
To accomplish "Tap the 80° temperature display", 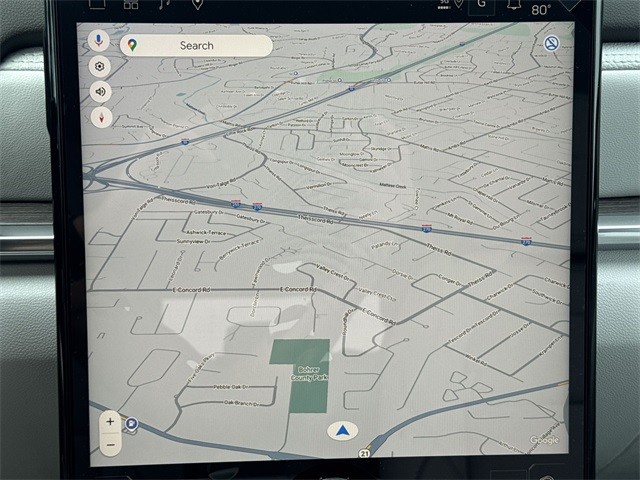I will (x=541, y=10).
